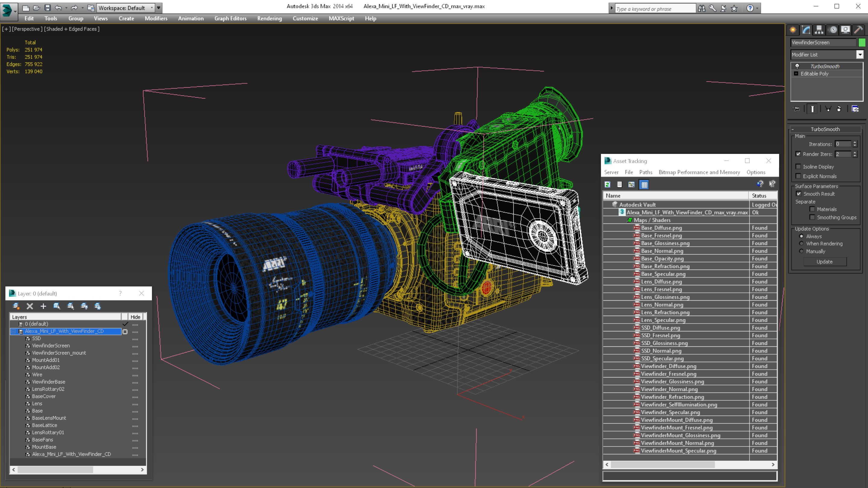The height and width of the screenshot is (488, 868).
Task: Click Create New Layer icon
Action: click(x=16, y=306)
